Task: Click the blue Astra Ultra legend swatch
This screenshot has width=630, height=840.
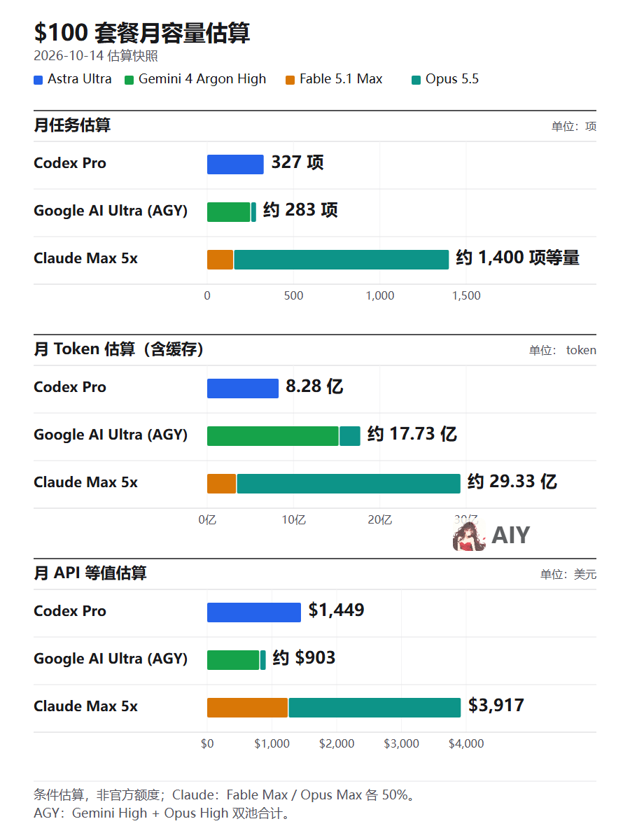Action: tap(38, 80)
